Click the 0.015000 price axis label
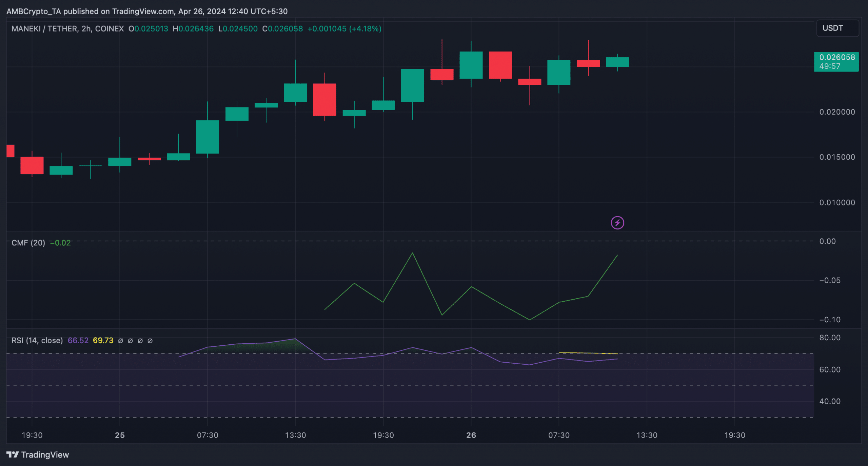The height and width of the screenshot is (466, 868). click(x=837, y=157)
